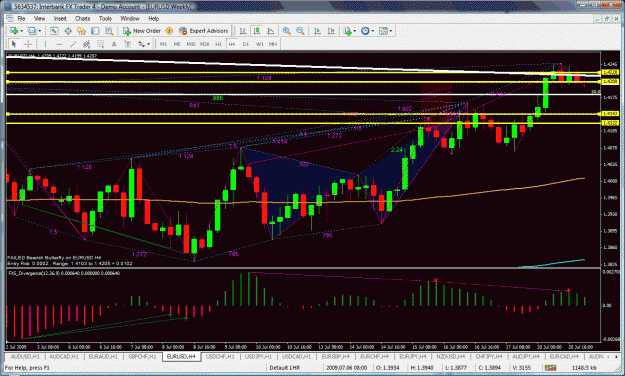625x376 pixels.
Task: Open the Insert menu
Action: pos(60,18)
